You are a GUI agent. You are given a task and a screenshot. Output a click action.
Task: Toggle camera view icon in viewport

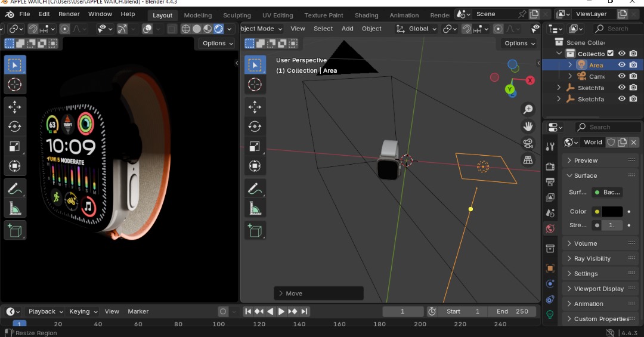tap(528, 143)
